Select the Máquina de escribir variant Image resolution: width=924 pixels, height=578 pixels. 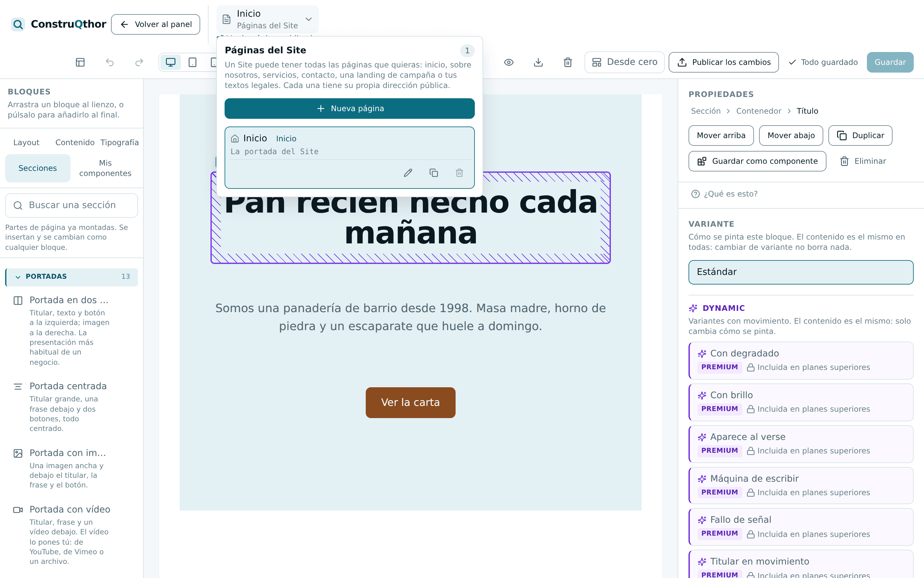pos(801,486)
